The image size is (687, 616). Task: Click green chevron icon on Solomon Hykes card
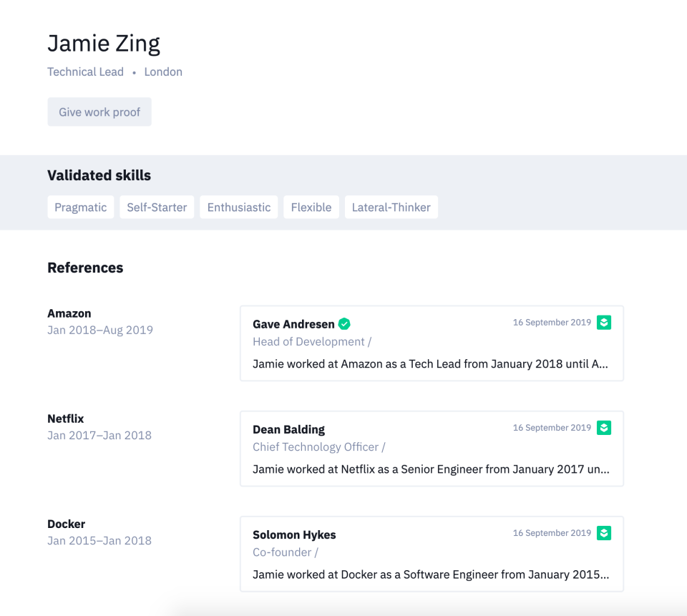click(x=604, y=533)
